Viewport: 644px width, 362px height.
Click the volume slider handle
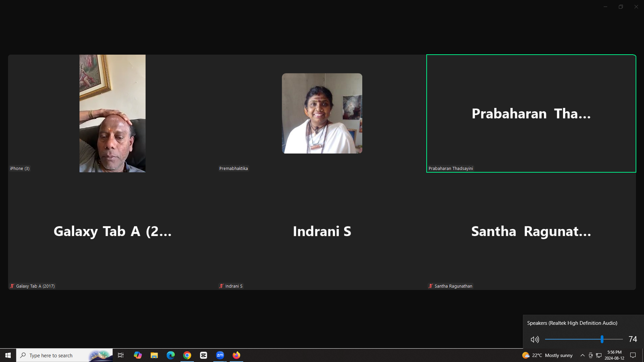point(602,339)
